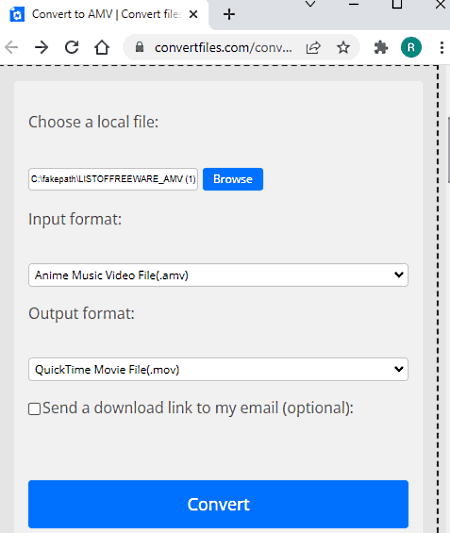
Task: Share this page using the share icon
Action: pyautogui.click(x=313, y=48)
